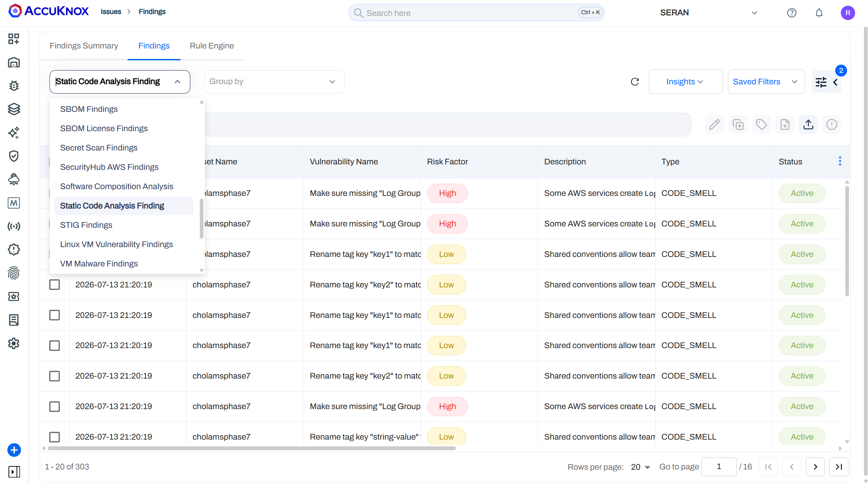The width and height of the screenshot is (868, 484).
Task: Click the pencil edit icon
Action: pyautogui.click(x=714, y=124)
